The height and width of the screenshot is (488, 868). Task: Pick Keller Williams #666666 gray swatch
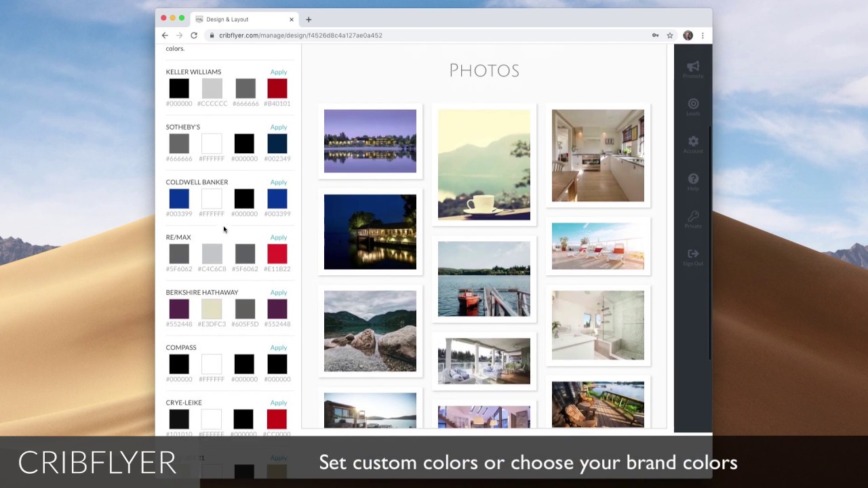(x=245, y=88)
